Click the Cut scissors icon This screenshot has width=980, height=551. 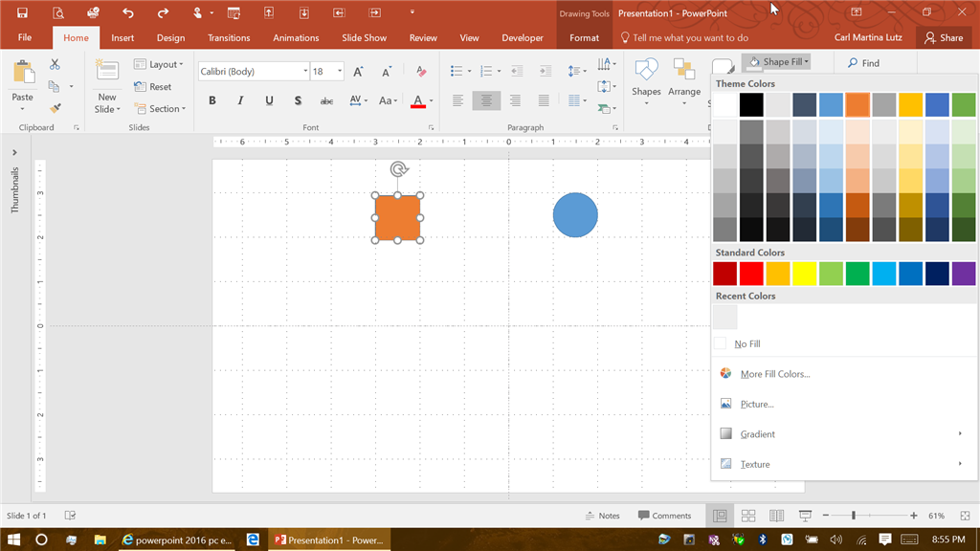tap(55, 64)
